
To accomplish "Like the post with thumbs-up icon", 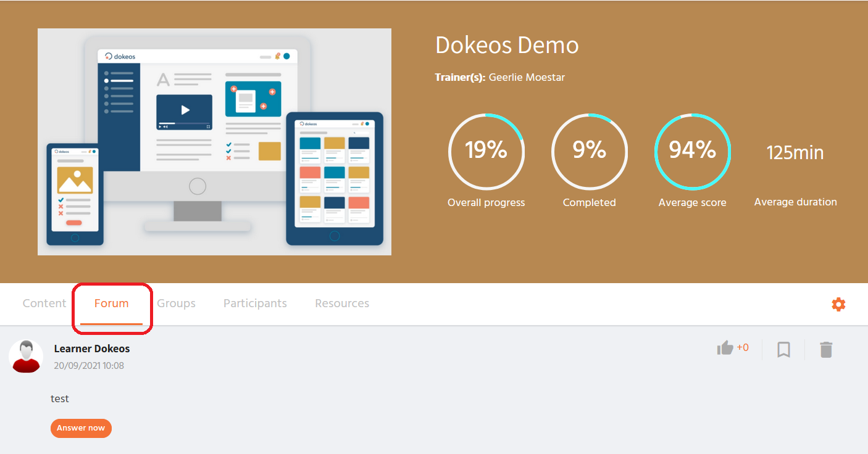I will [725, 349].
